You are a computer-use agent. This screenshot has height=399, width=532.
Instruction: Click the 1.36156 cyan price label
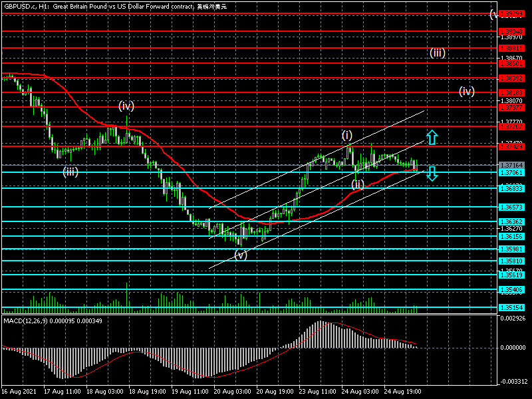[511, 237]
